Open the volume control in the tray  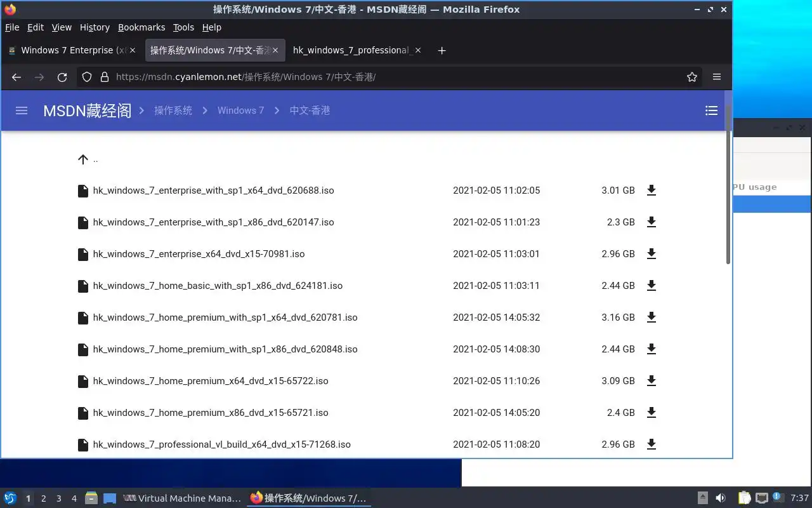(721, 498)
